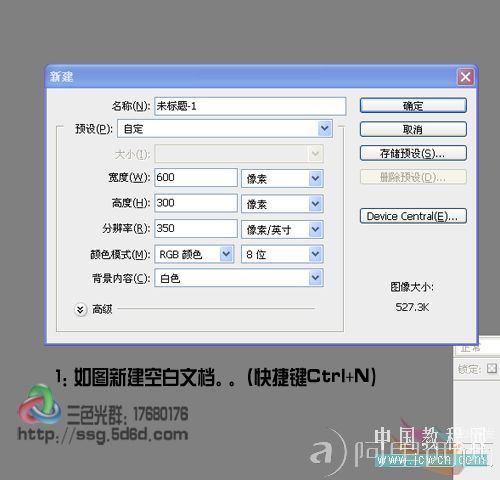Open resolution unit 像素/英寸 dropdown
500x480 pixels.
pos(282,229)
